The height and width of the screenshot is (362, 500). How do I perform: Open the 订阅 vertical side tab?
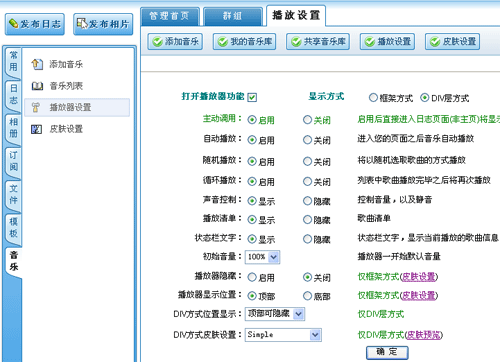[13, 161]
